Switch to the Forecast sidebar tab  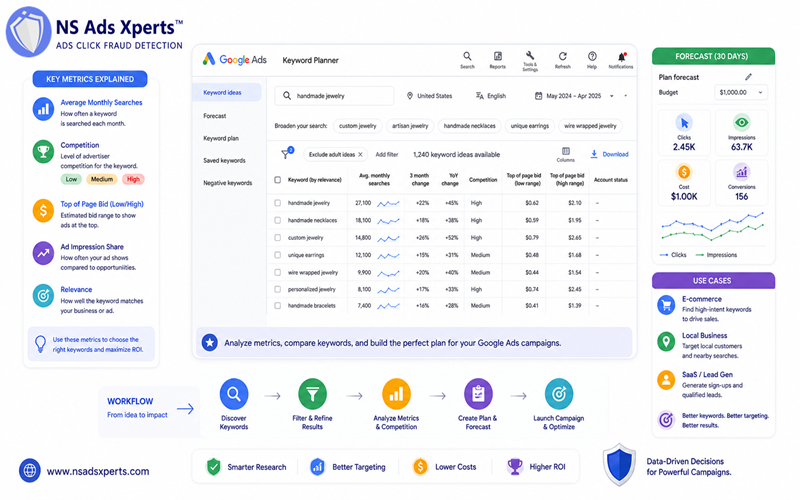(x=215, y=116)
